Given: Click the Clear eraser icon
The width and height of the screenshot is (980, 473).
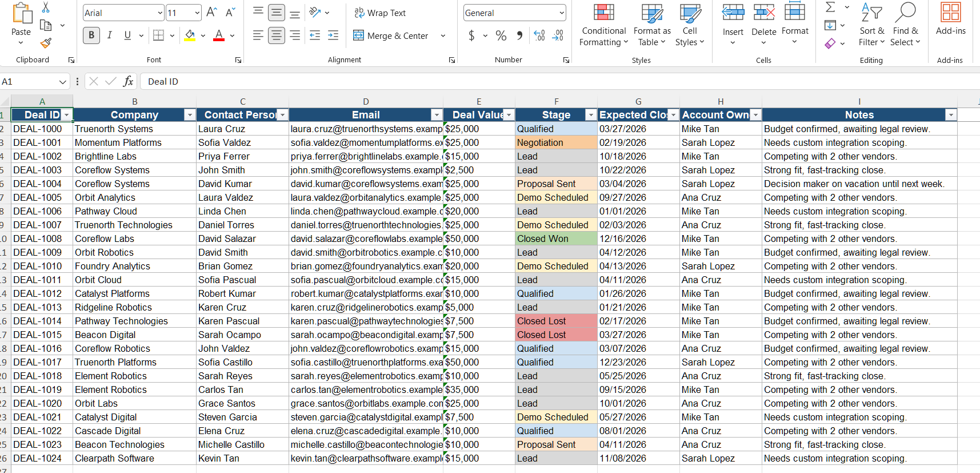Looking at the screenshot, I should pos(830,43).
